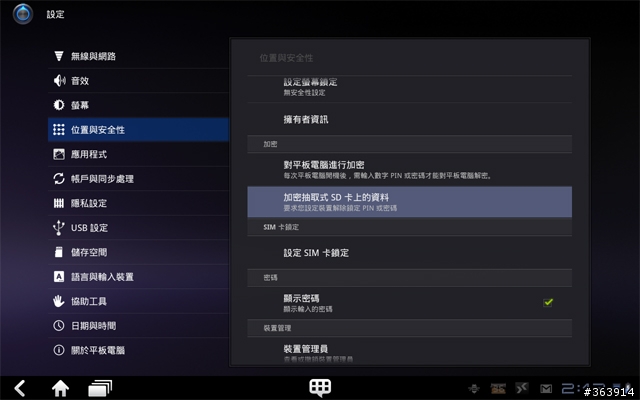Open 設定 SIM 卡鎖定 option
Image resolution: width=640 pixels, height=400 pixels.
pos(409,253)
